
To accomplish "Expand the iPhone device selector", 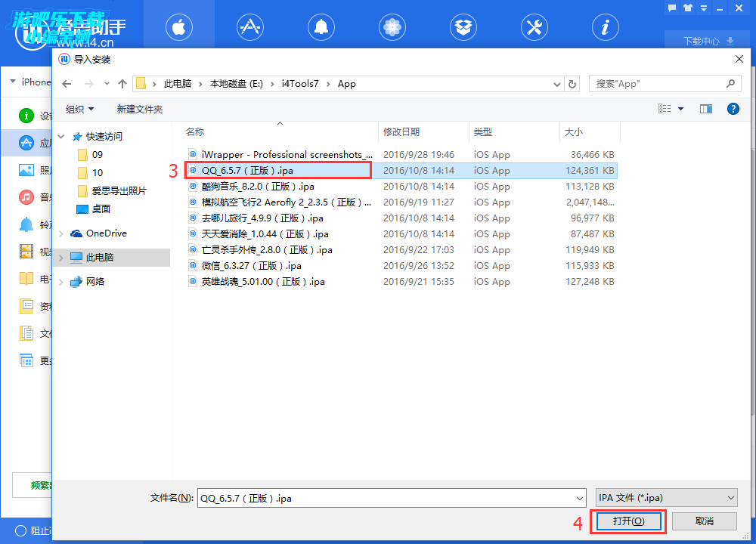I will click(13, 82).
